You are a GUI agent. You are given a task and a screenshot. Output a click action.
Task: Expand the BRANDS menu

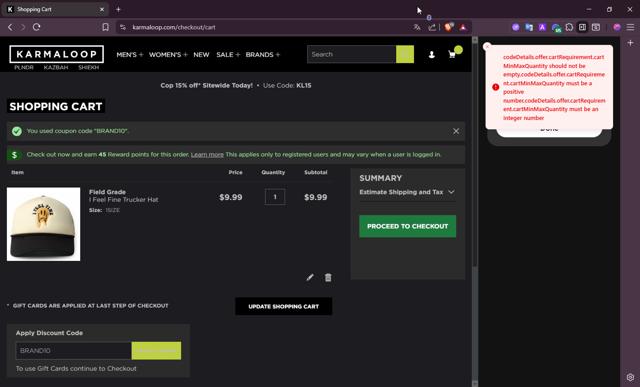click(262, 55)
